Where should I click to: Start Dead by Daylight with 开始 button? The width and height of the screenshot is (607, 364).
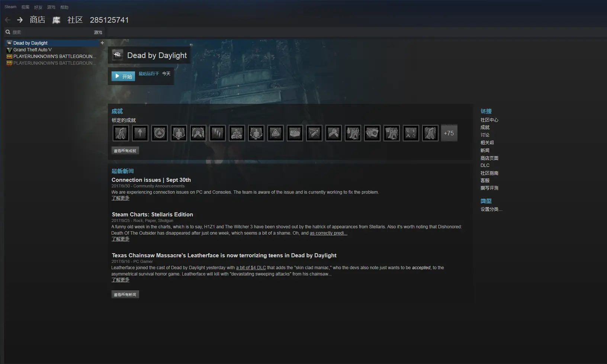click(123, 76)
